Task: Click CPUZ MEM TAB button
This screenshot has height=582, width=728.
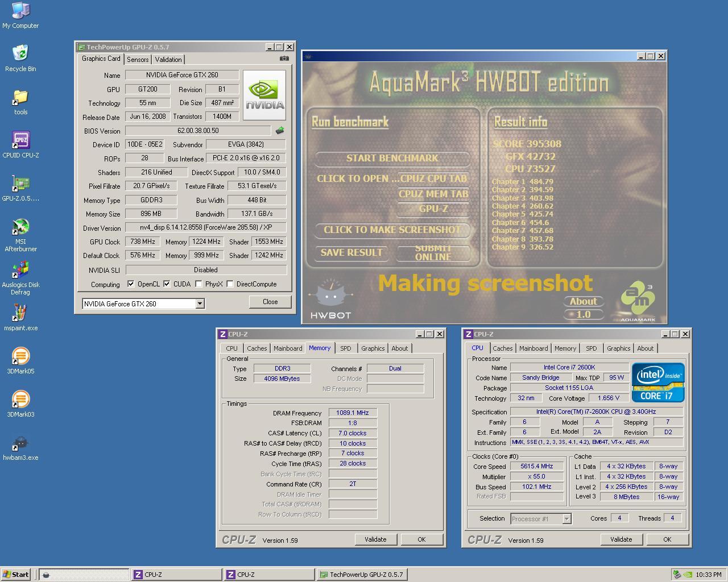Action: pyautogui.click(x=433, y=194)
